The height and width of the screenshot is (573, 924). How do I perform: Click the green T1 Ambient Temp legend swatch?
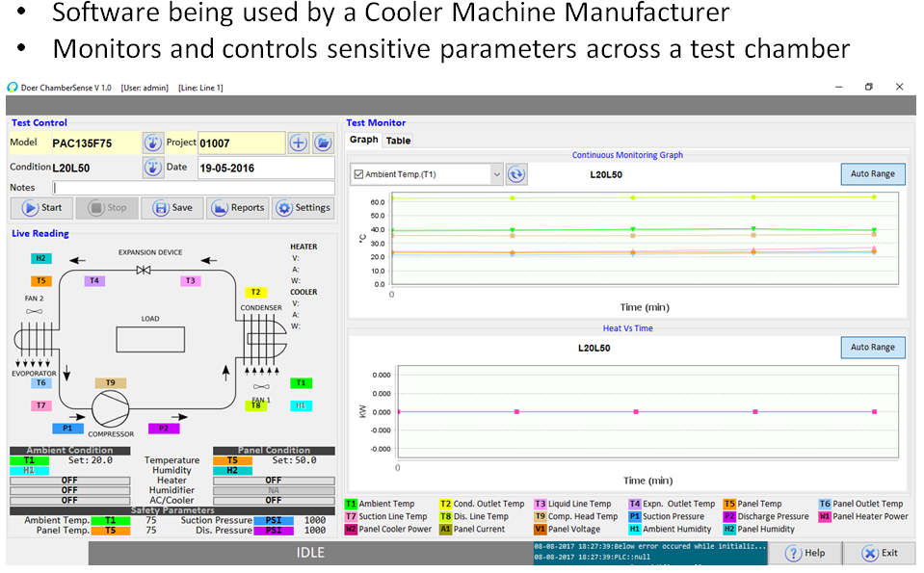pos(351,504)
